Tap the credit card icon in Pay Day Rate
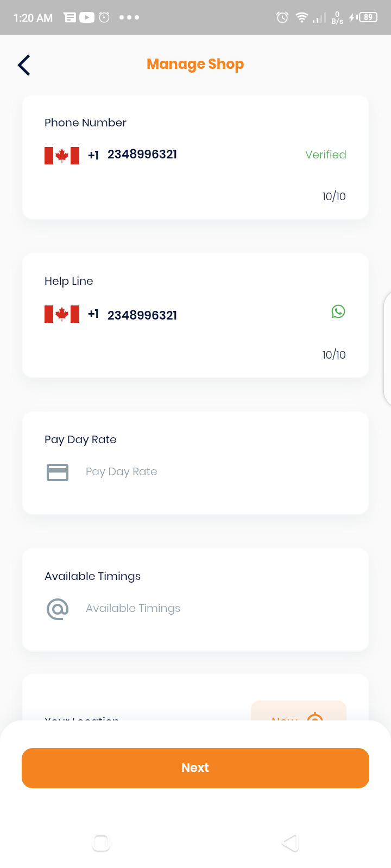Screen dimensions: 391x868 click(x=58, y=472)
